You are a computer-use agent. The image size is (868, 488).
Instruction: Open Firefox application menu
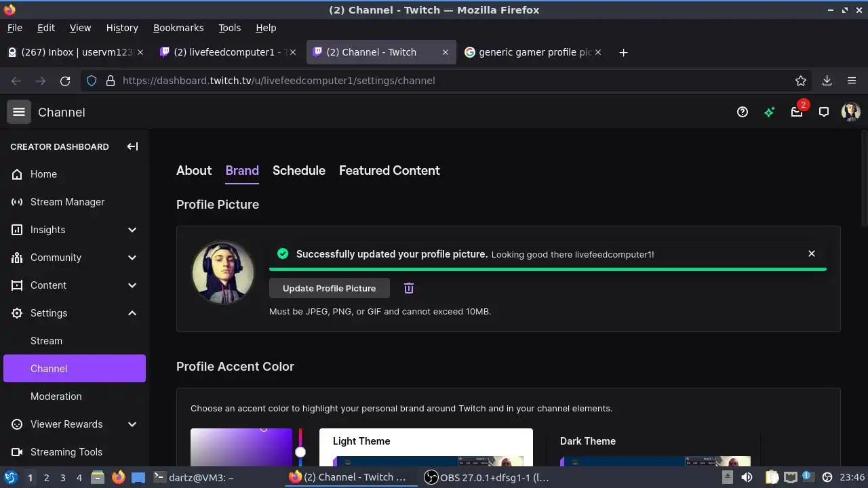852,81
